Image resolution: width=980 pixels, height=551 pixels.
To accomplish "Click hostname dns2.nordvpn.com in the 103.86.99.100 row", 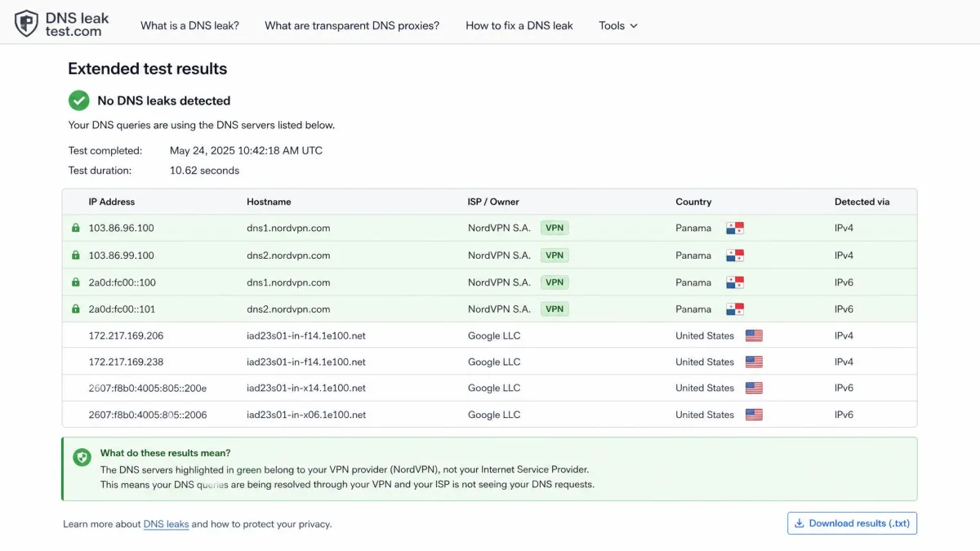I will click(x=288, y=256).
